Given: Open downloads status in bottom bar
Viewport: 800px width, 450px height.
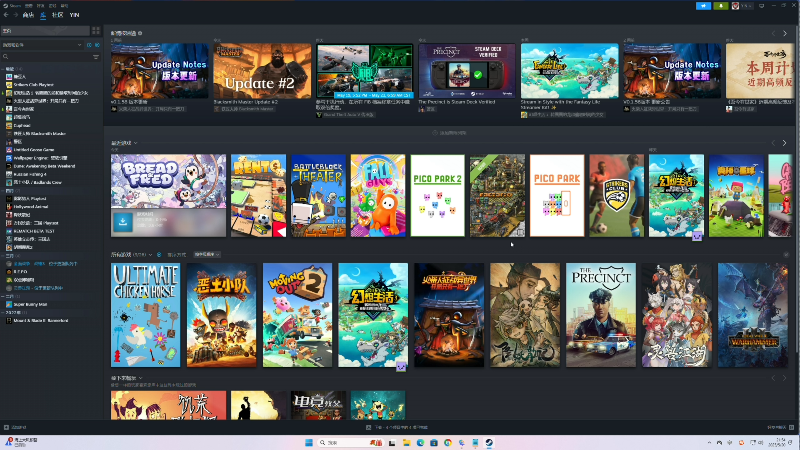Looking at the screenshot, I should [x=397, y=428].
